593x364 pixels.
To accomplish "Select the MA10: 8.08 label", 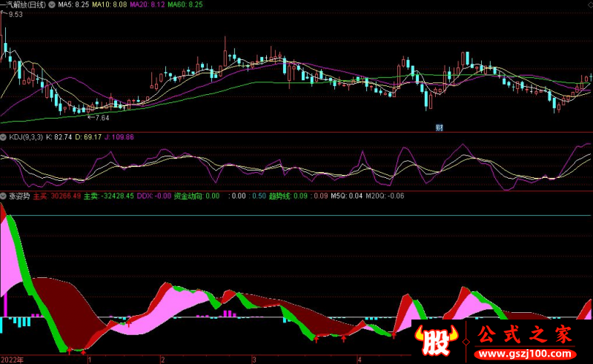I will click(110, 5).
